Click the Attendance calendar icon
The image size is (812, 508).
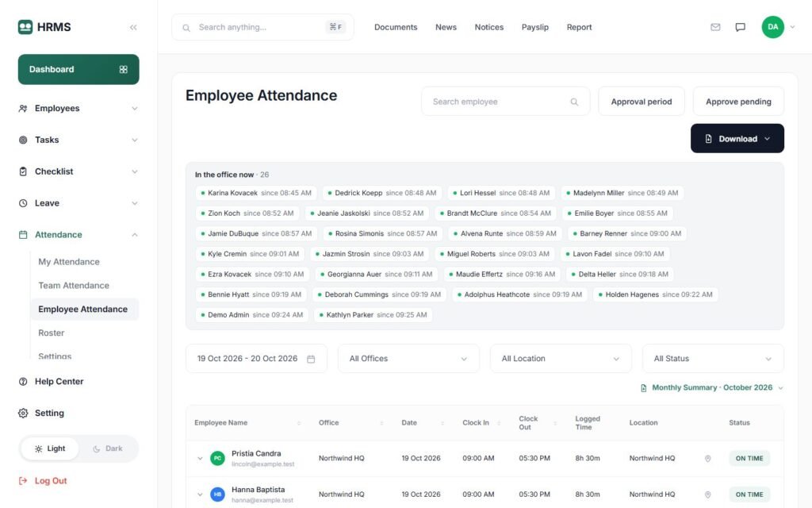pyautogui.click(x=23, y=235)
